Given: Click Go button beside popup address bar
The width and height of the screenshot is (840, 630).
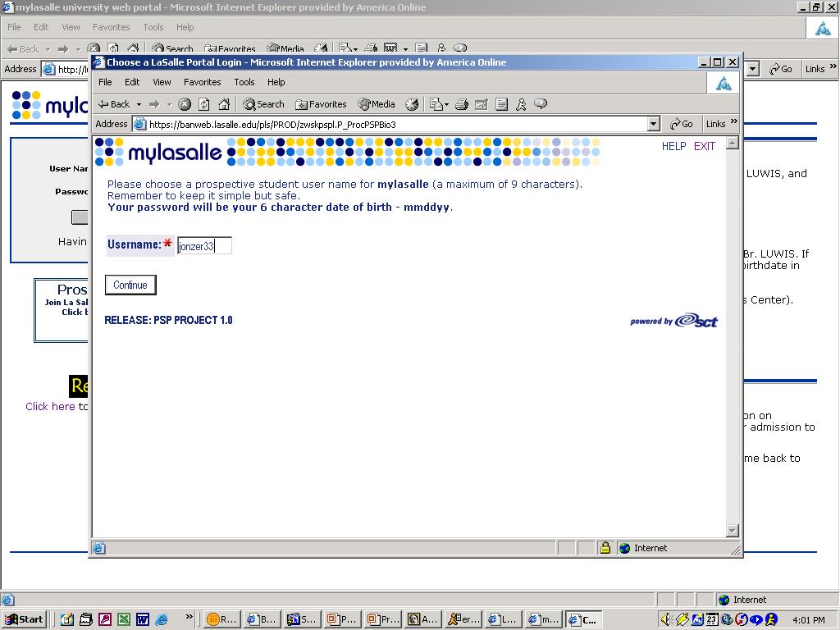Looking at the screenshot, I should tap(682, 125).
